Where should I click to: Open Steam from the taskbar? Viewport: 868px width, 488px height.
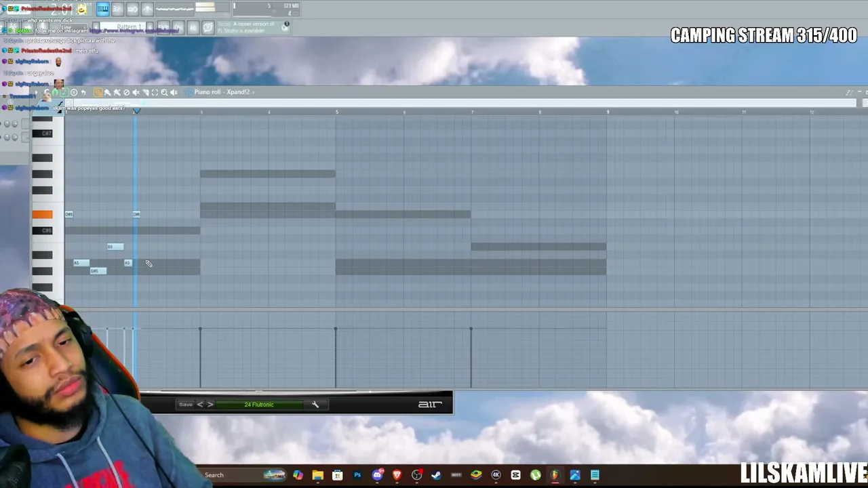click(437, 475)
